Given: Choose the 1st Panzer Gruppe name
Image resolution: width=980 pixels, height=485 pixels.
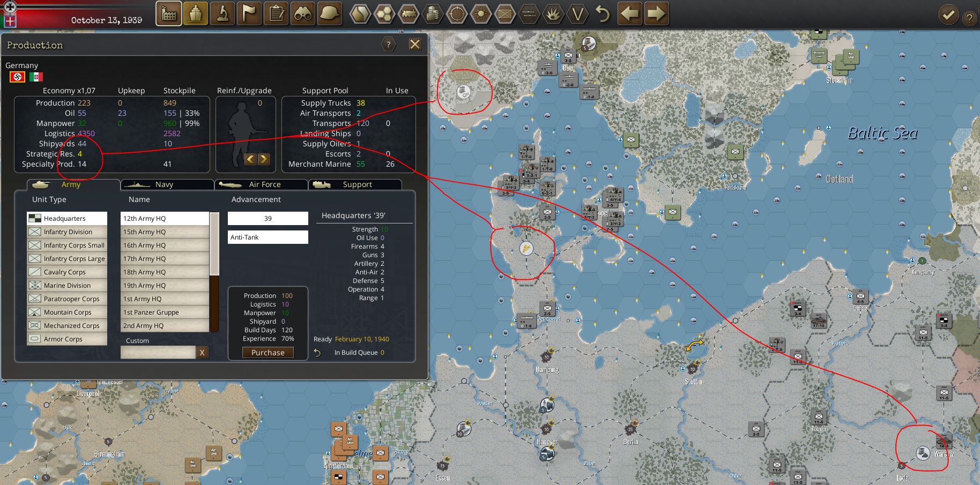Looking at the screenshot, I should (165, 312).
